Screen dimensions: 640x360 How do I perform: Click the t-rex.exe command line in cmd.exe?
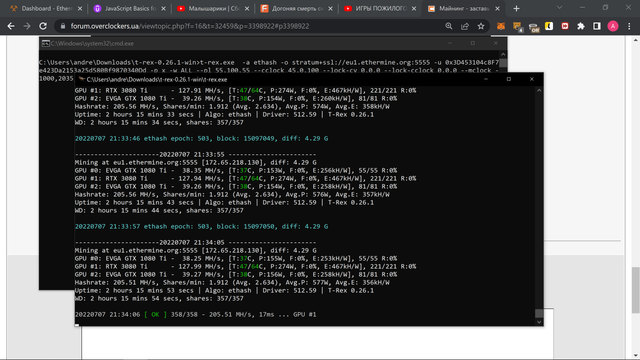pyautogui.click(x=269, y=62)
